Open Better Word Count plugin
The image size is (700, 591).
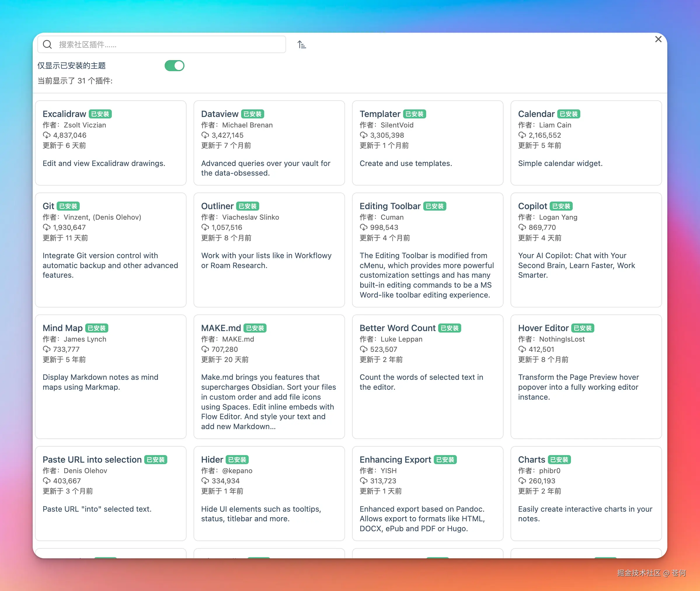click(398, 328)
